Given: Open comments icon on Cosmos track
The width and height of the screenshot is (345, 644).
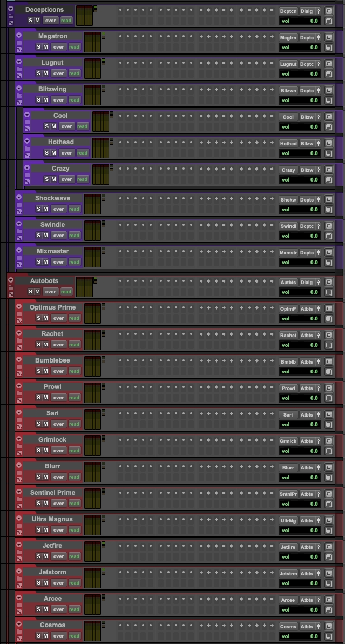Looking at the screenshot, I should pyautogui.click(x=329, y=636).
